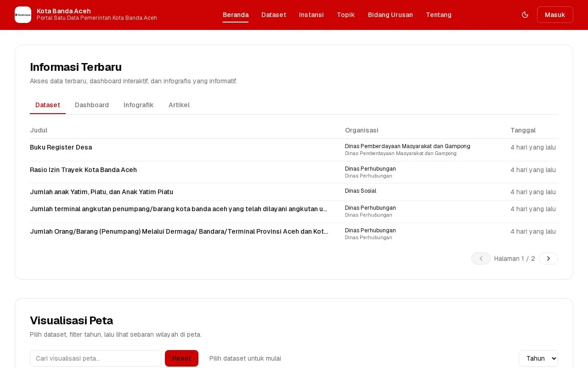Open the Tentang page

point(439,15)
